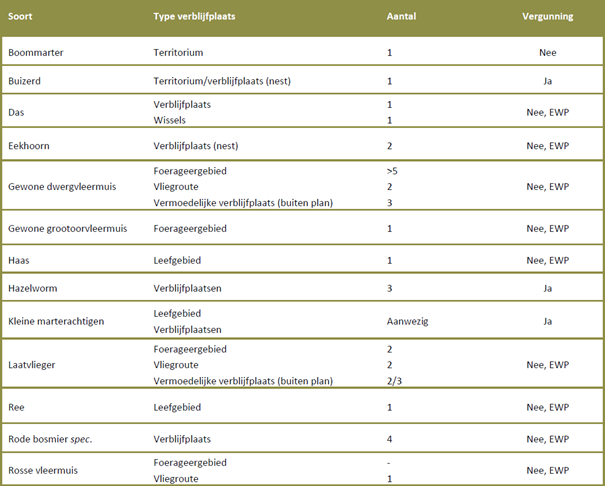
Task: Click 'Vermoedelijke verblijfplaats (buiten plan)' for Gewone dwergvleermuis
Action: point(243,203)
